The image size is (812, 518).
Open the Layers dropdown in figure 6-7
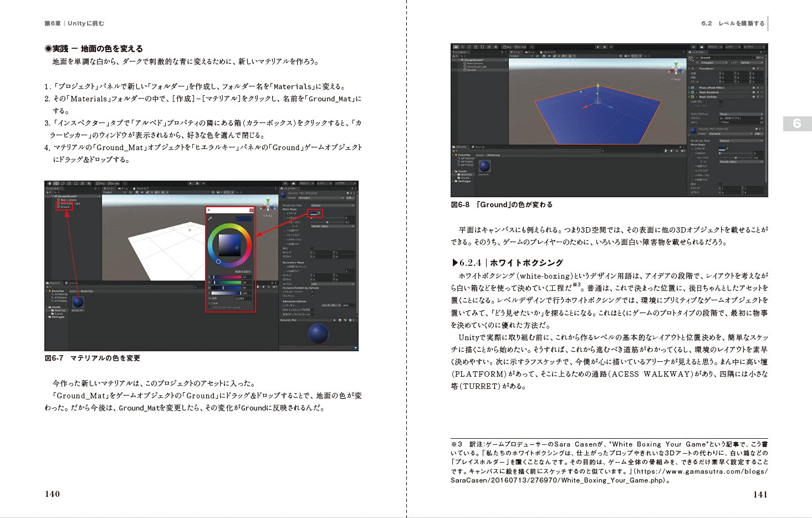[x=324, y=183]
